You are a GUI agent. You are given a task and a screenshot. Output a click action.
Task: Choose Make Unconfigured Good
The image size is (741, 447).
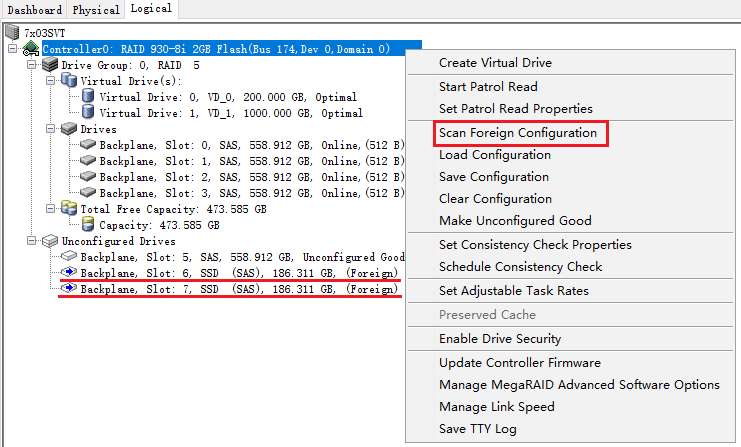tap(515, 220)
